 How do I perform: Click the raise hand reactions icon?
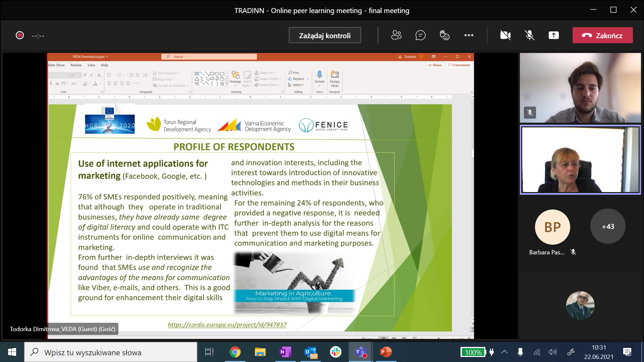coord(444,35)
